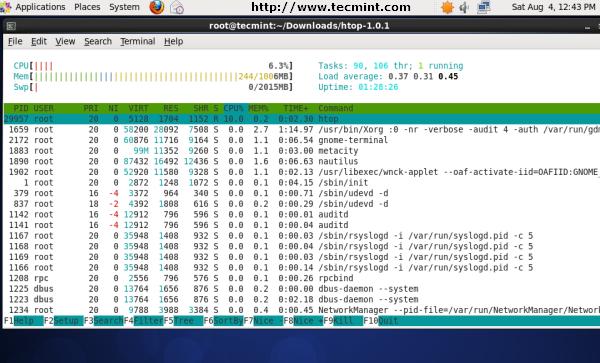Open the Applications menu

pos(40,7)
